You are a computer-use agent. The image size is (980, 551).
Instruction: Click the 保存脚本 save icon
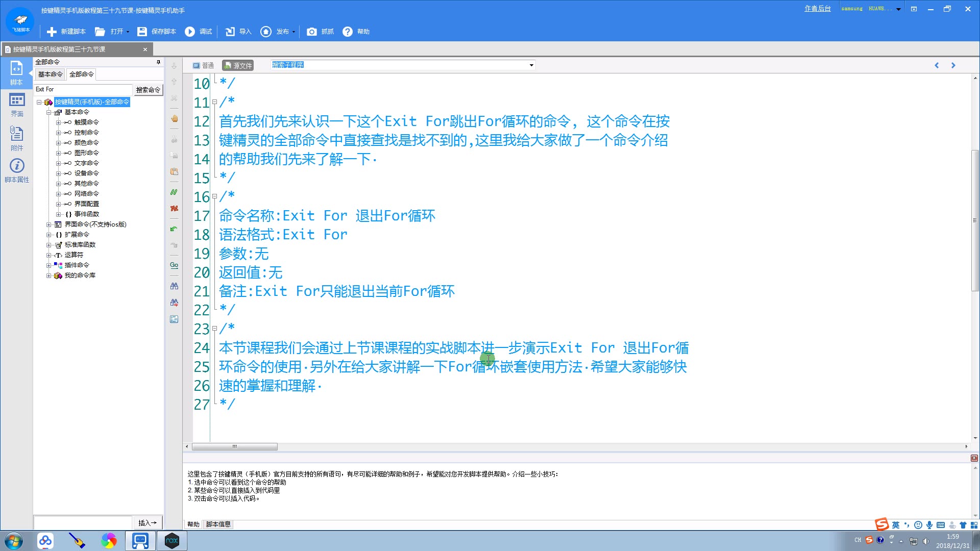coord(142,32)
